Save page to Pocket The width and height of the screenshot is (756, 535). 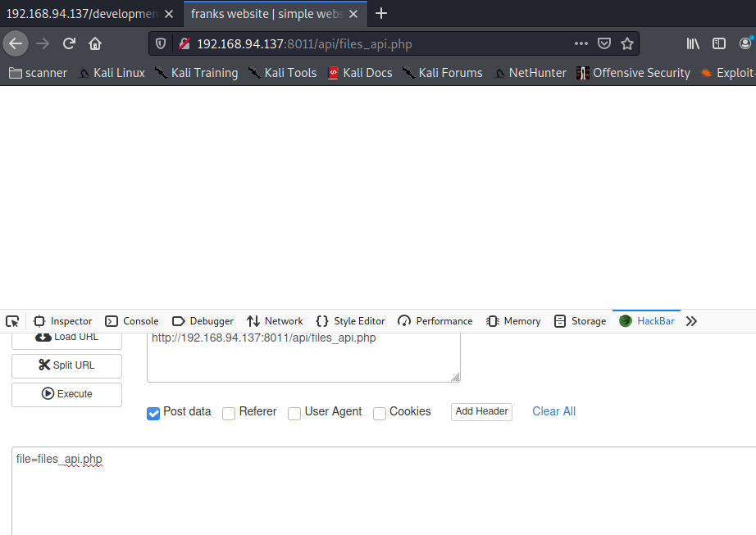click(x=604, y=43)
